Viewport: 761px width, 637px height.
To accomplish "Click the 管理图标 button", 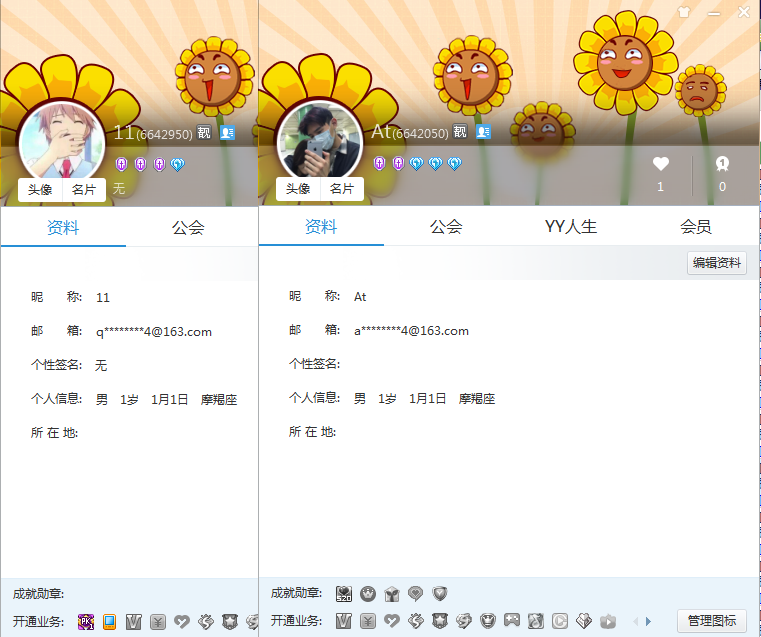I will tap(712, 621).
